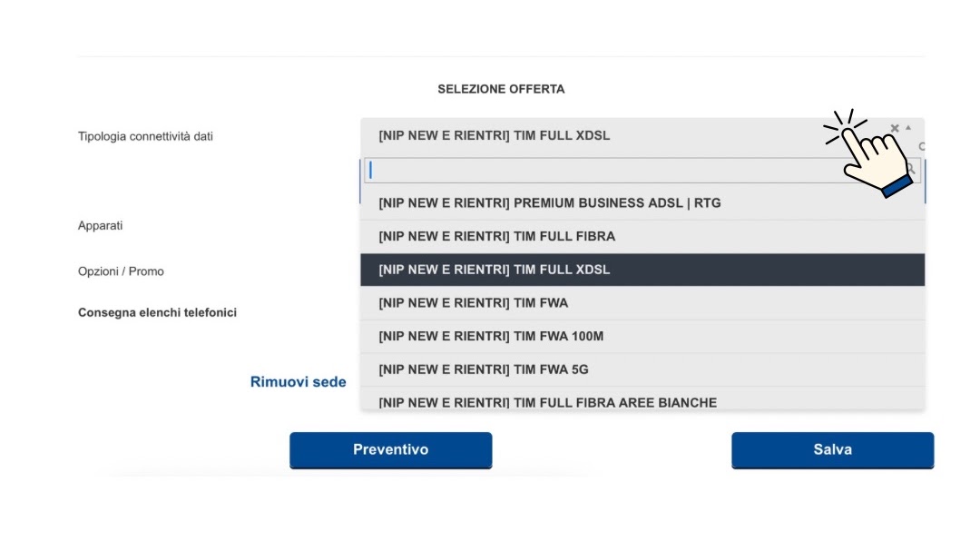The image size is (980, 551).
Task: Click the selected TIM FULL XDSL header box
Action: click(590, 135)
